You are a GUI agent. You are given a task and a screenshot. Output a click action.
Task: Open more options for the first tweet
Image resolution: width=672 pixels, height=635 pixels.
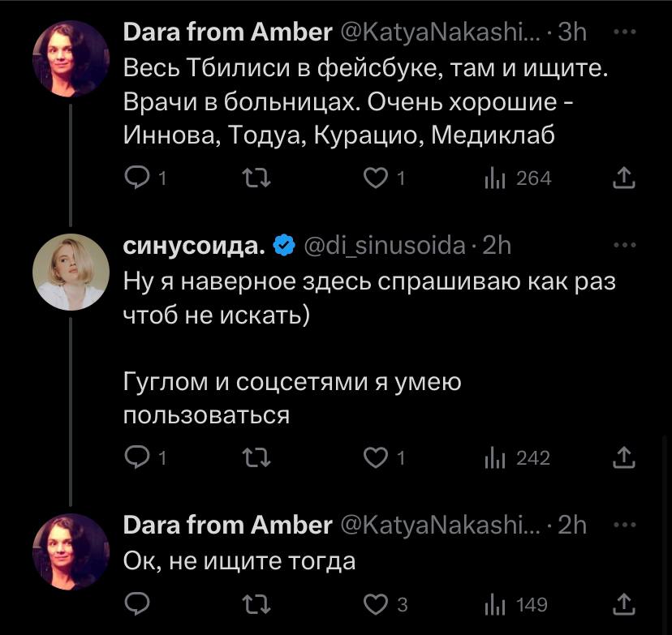[x=622, y=33]
